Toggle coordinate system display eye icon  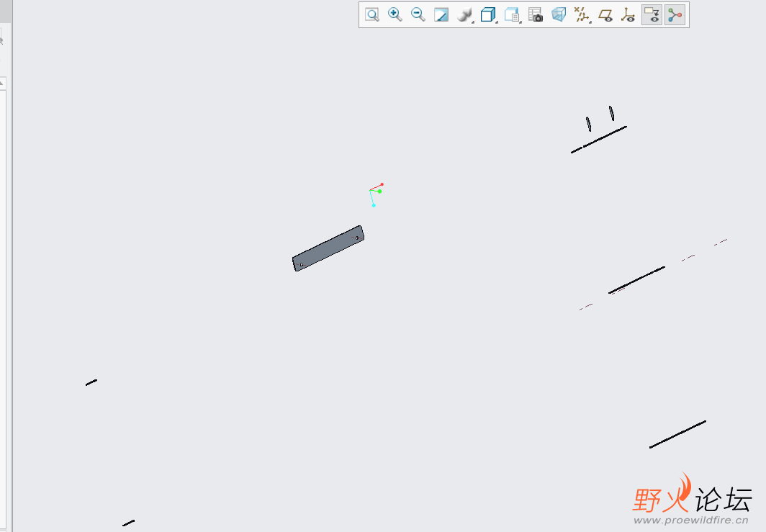tap(628, 14)
